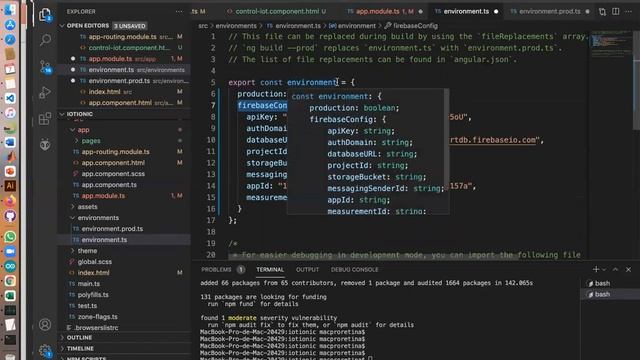The height and width of the screenshot is (360, 640).
Task: Open the Source Control view
Action: (45, 66)
